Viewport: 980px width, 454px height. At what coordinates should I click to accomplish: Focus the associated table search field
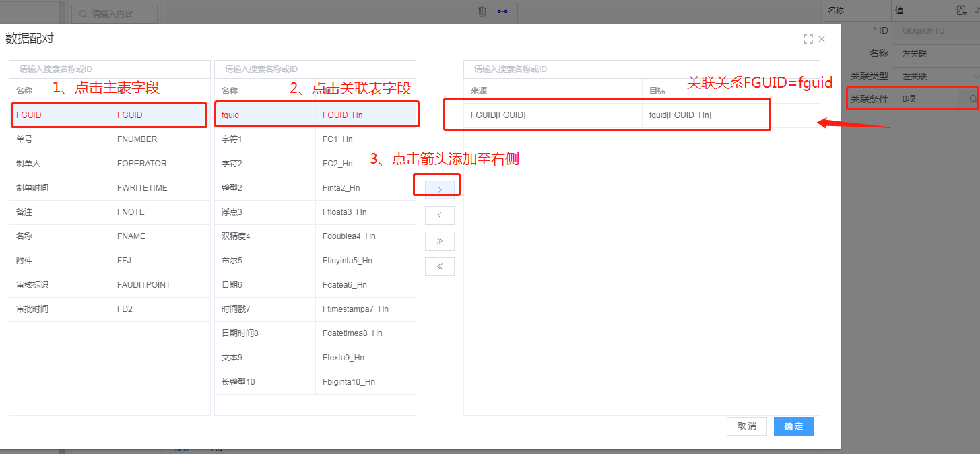click(315, 69)
